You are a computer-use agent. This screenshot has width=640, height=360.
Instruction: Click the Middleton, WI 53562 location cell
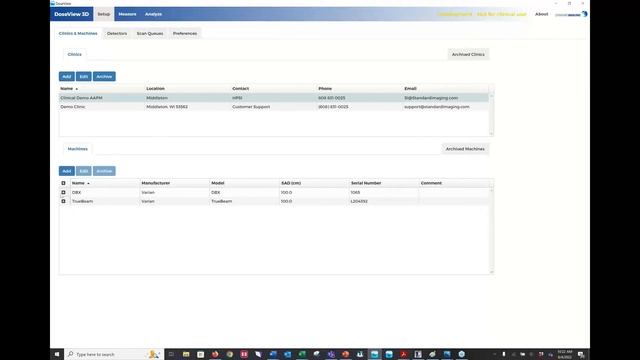(x=167, y=107)
